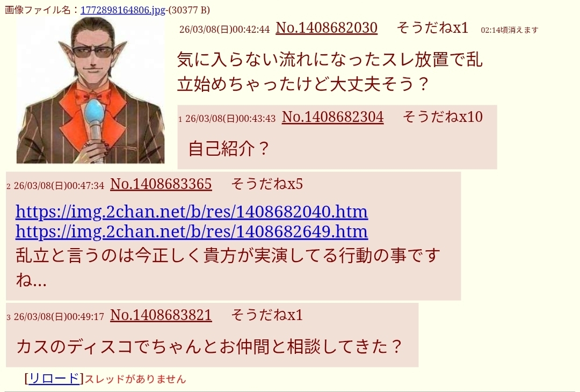Click the elf man thumbnail image
Screen dimensions: 580x392
click(90, 90)
